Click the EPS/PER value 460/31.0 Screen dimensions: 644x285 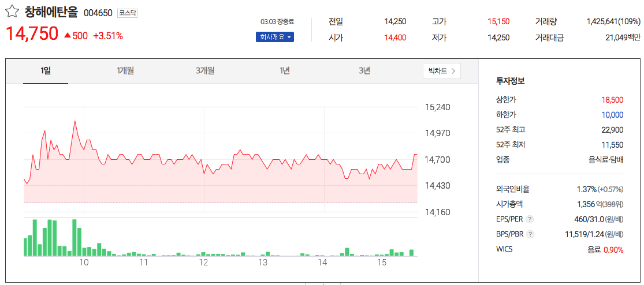(x=589, y=219)
